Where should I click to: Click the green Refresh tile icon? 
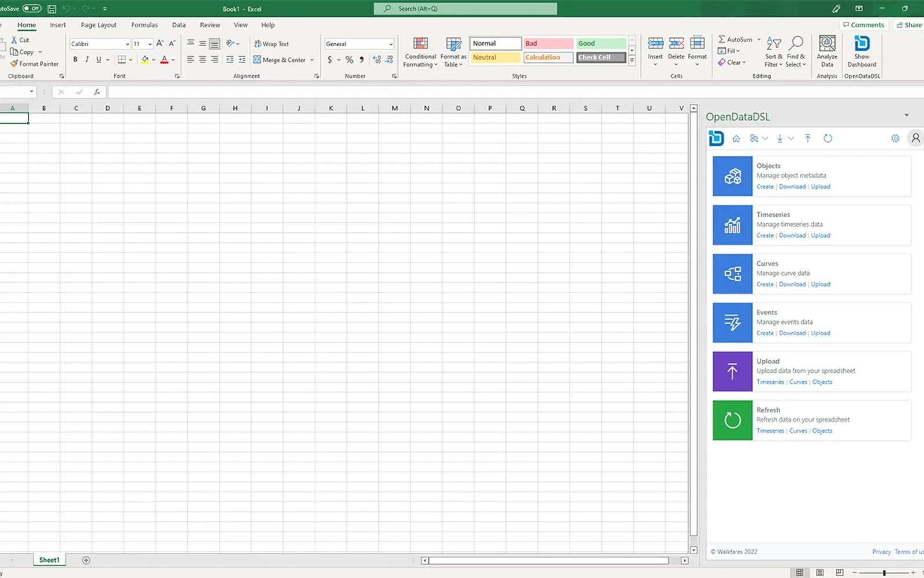pyautogui.click(x=732, y=420)
